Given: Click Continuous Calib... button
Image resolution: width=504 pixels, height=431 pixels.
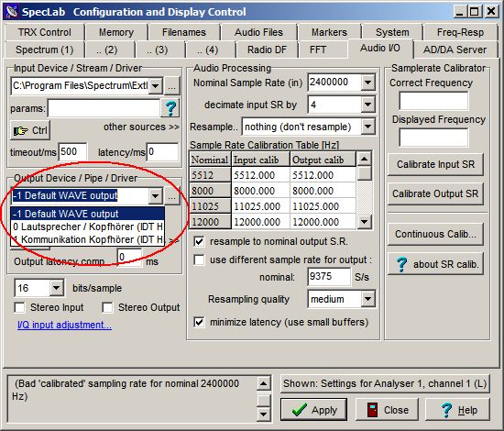Looking at the screenshot, I should pyautogui.click(x=435, y=234).
